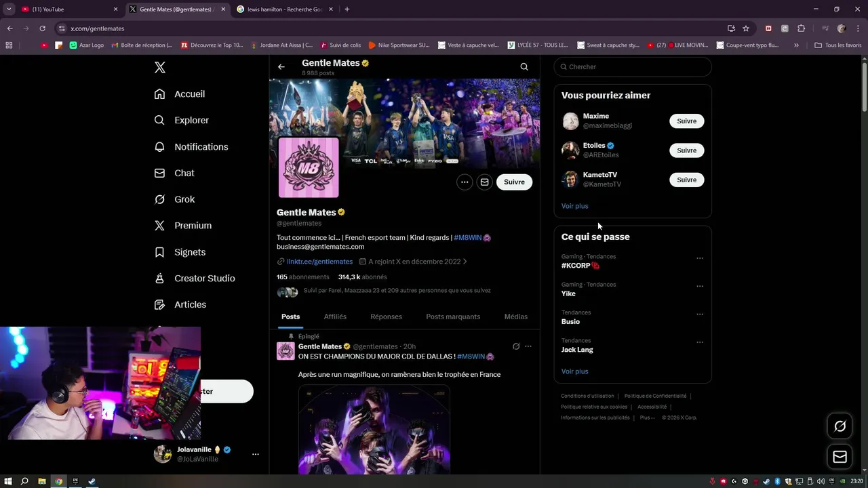Switch to the Affiliés tab
Image resolution: width=868 pixels, height=488 pixels.
pyautogui.click(x=335, y=317)
